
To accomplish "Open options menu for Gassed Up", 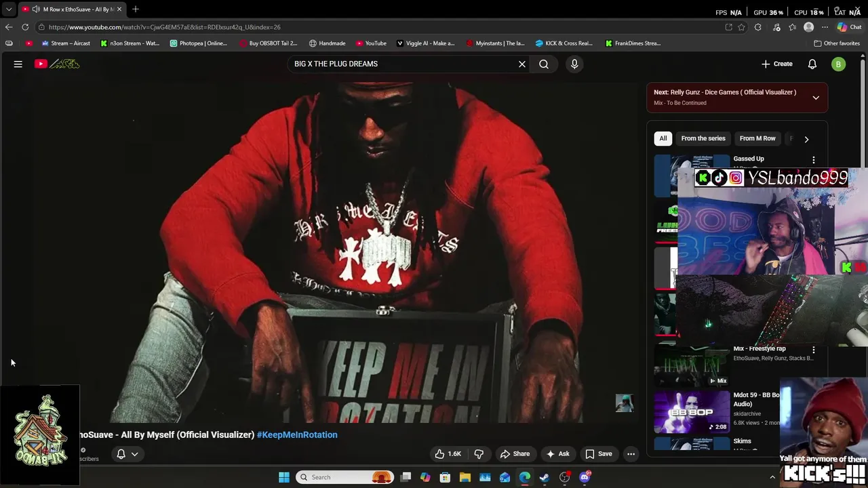I will pyautogui.click(x=814, y=160).
